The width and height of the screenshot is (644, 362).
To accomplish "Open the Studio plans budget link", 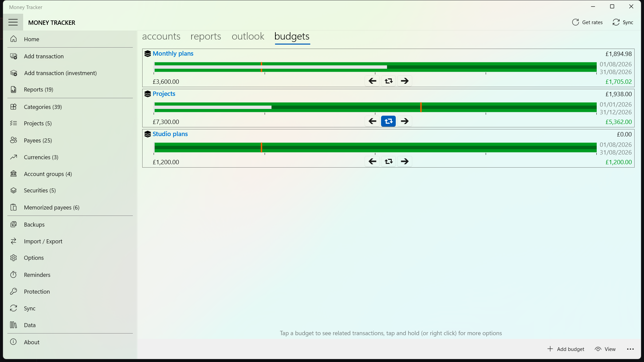I will coord(170,134).
